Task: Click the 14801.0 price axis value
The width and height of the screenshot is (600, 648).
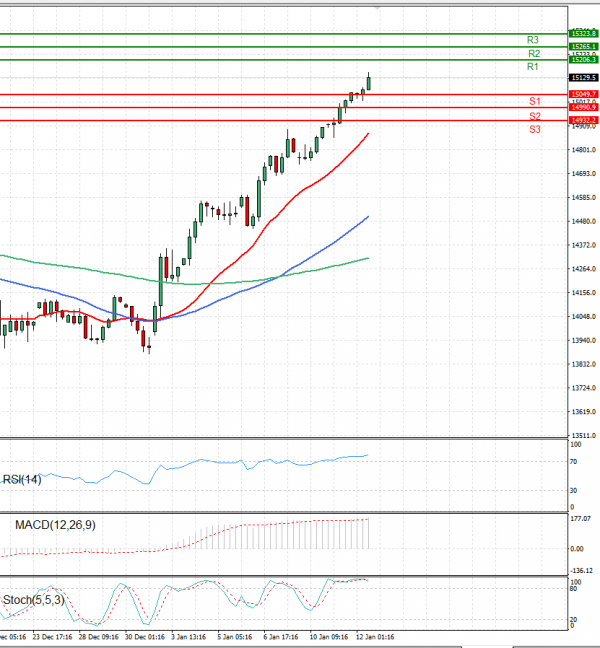Action: tap(584, 150)
